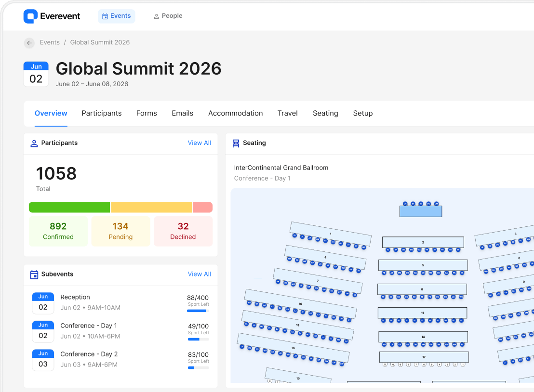Click View All in the Subevents panel
The image size is (534, 392).
(x=199, y=274)
